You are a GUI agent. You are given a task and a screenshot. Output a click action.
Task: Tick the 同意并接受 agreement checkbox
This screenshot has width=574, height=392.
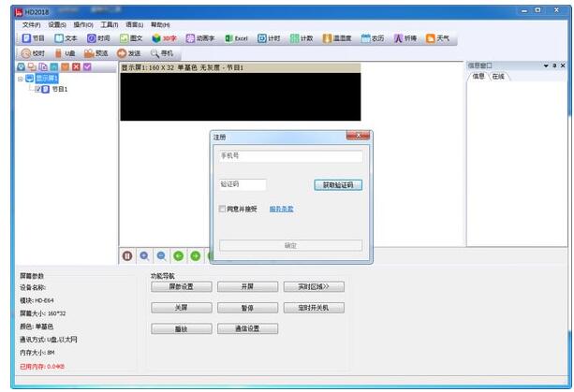[222, 209]
